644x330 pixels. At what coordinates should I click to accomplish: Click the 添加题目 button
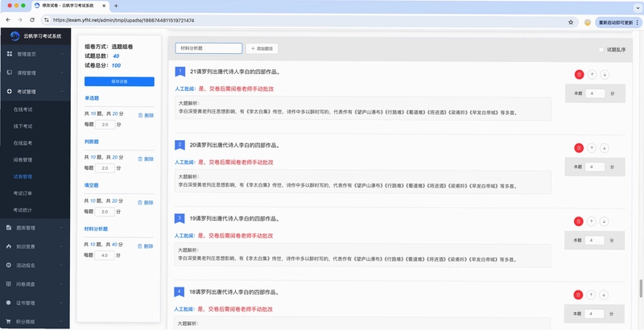[x=262, y=48]
